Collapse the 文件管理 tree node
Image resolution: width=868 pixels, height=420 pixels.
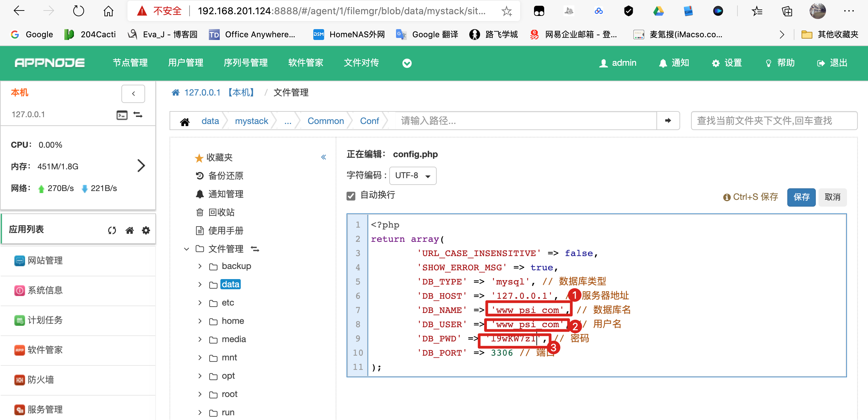(x=186, y=249)
